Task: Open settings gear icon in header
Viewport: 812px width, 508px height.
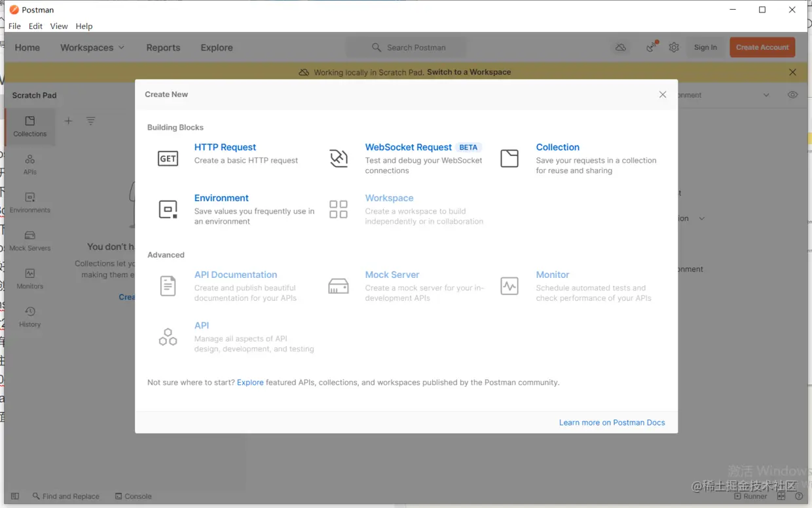Action: (674, 47)
